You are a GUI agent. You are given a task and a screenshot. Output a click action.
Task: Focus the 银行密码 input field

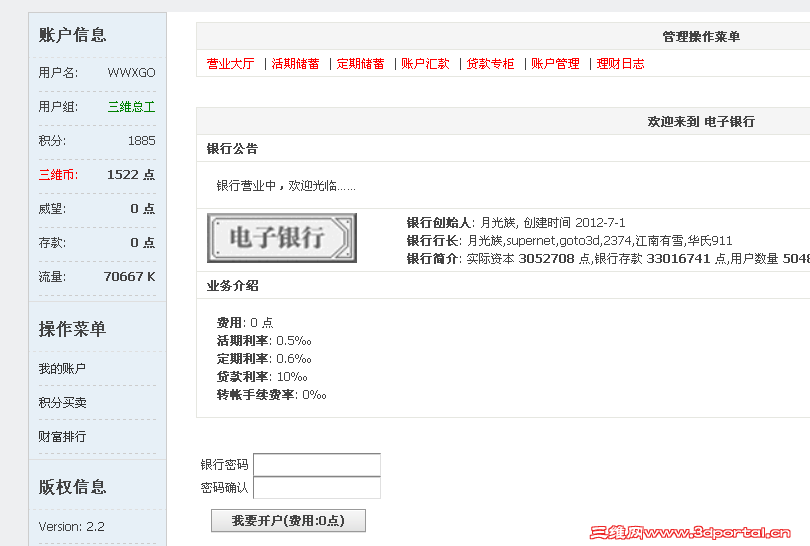317,465
